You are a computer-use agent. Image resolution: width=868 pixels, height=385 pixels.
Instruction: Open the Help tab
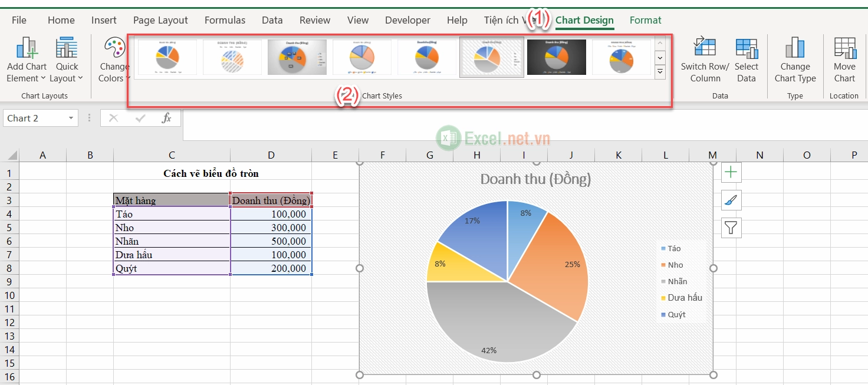pos(457,20)
